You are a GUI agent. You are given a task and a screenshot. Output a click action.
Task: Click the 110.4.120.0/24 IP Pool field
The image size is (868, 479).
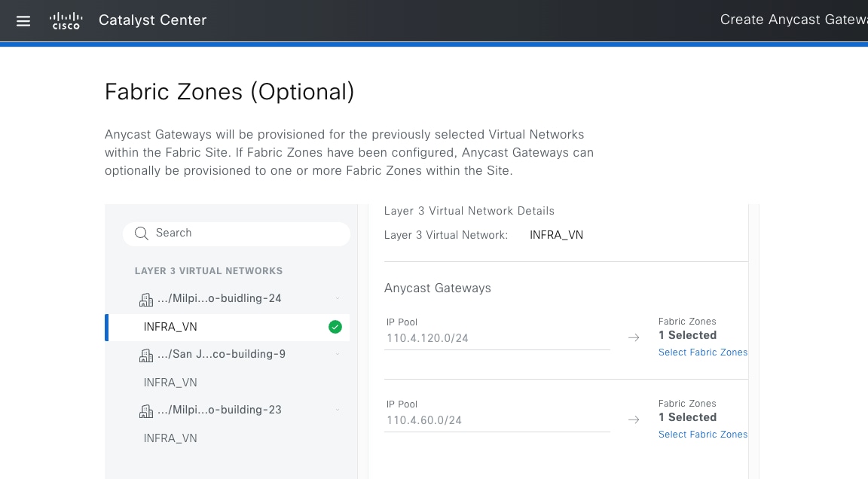[497, 338]
